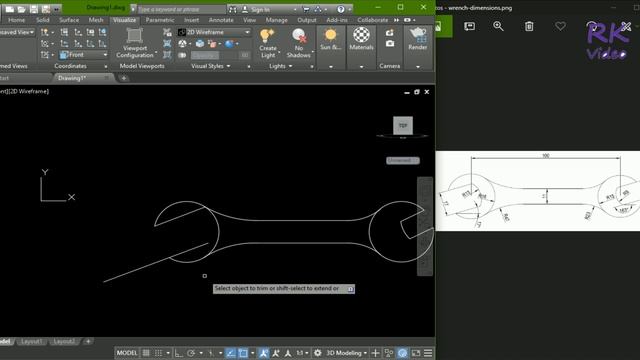This screenshot has height=360, width=640.
Task: Expand the Materials panel dropdown arrow
Action: coord(361,67)
